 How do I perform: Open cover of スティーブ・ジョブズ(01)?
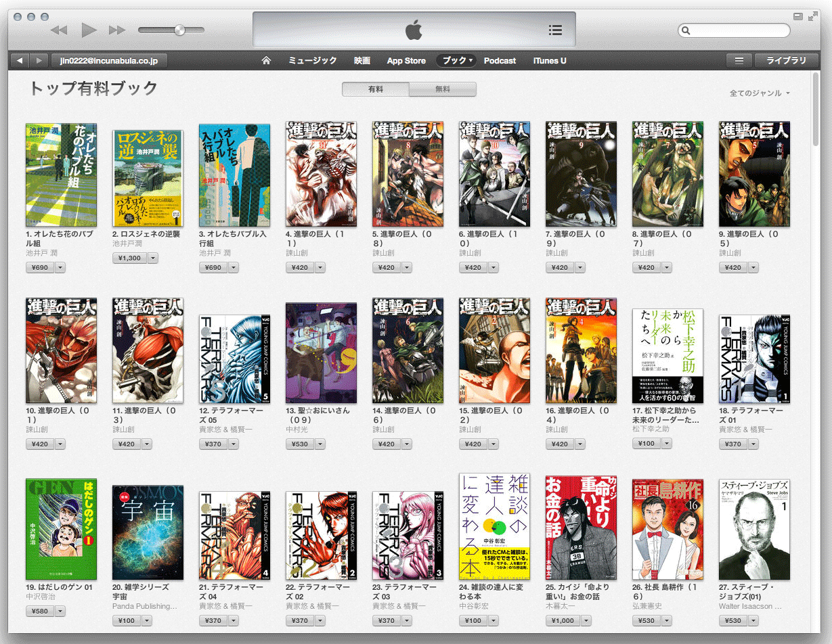754,528
